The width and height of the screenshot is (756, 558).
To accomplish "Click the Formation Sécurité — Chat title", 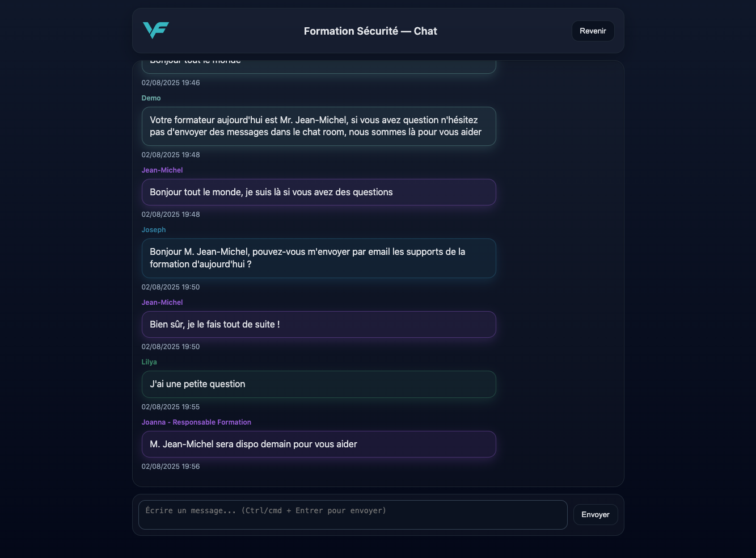I will pyautogui.click(x=370, y=31).
